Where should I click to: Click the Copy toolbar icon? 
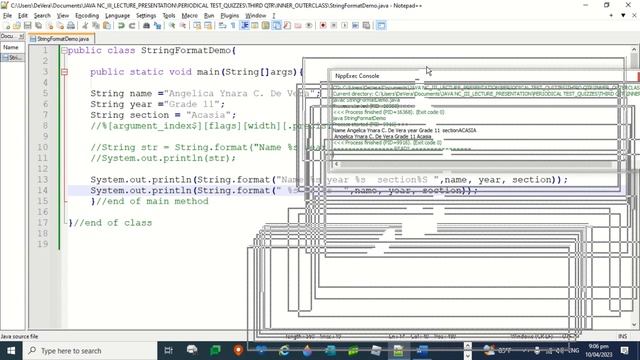click(96, 26)
